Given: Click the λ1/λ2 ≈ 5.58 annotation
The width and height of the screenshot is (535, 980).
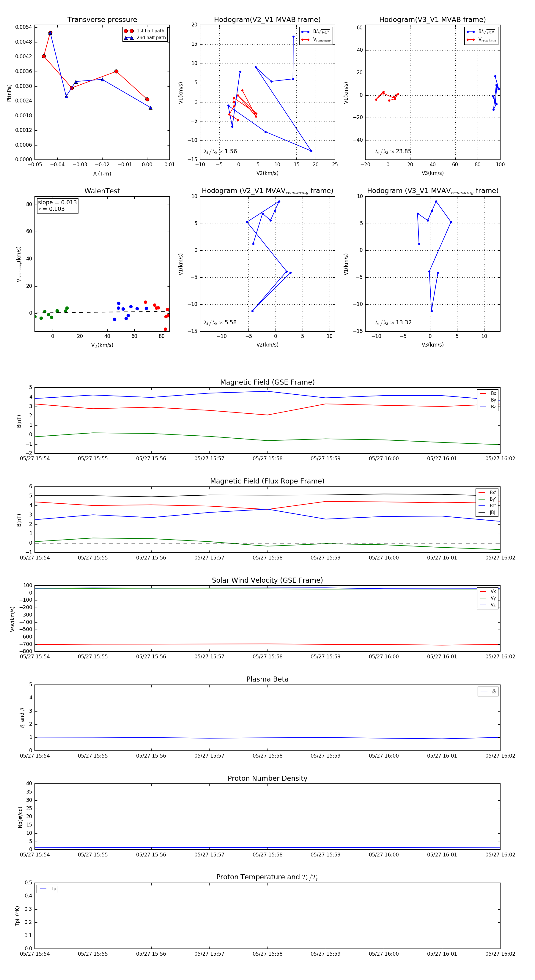Looking at the screenshot, I should point(221,323).
